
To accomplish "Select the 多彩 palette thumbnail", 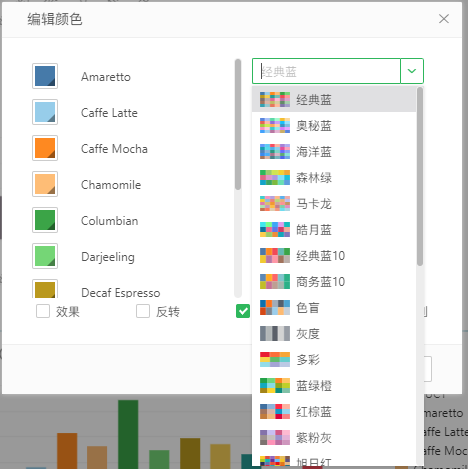I will [x=275, y=360].
